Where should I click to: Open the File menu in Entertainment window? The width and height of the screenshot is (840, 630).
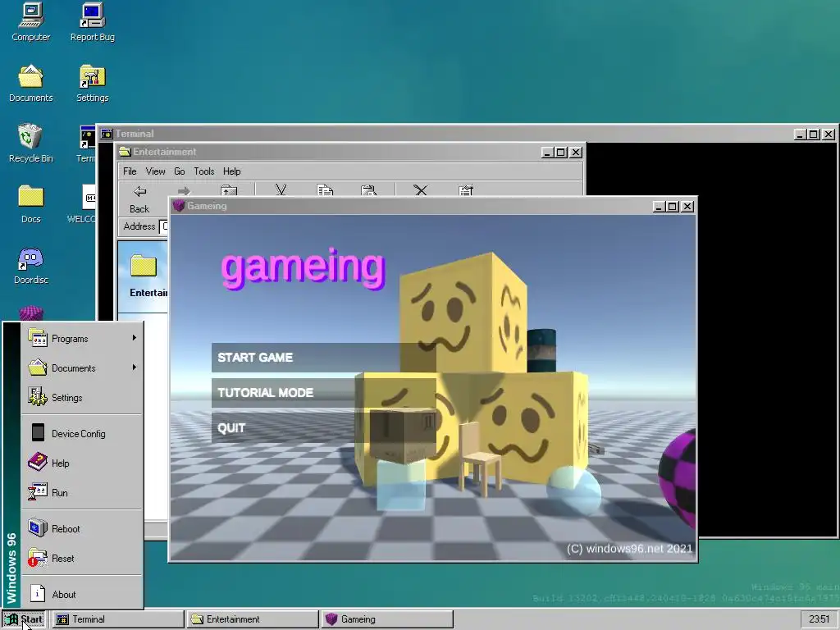click(x=130, y=171)
